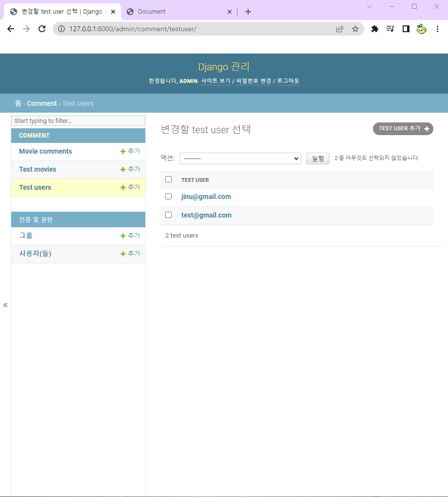The height and width of the screenshot is (497, 448).
Task: Click the 2 test users count text
Action: (x=181, y=236)
